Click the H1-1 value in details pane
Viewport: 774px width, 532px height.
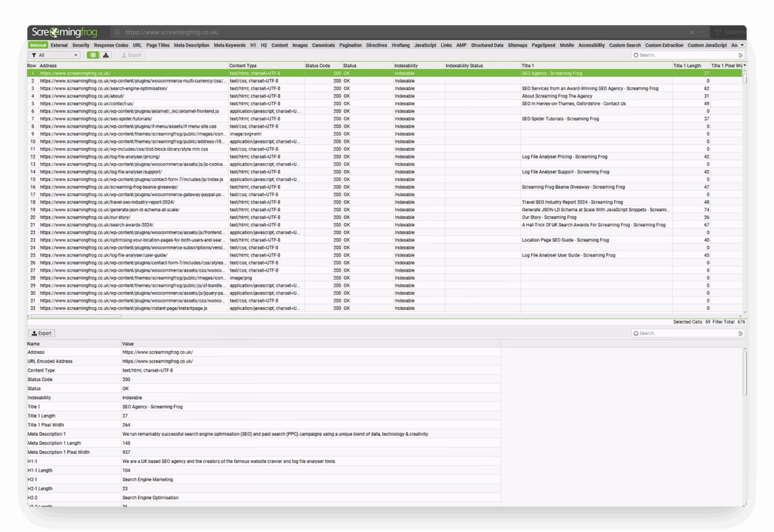[x=229, y=462]
